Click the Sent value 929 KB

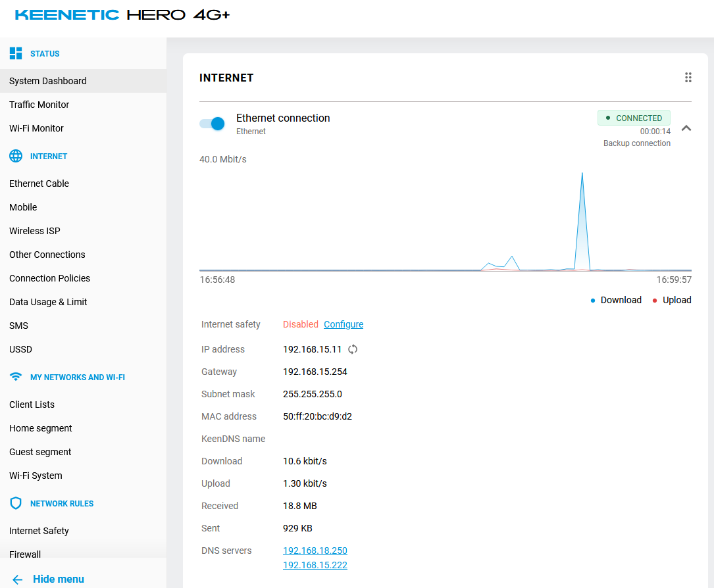(x=297, y=528)
